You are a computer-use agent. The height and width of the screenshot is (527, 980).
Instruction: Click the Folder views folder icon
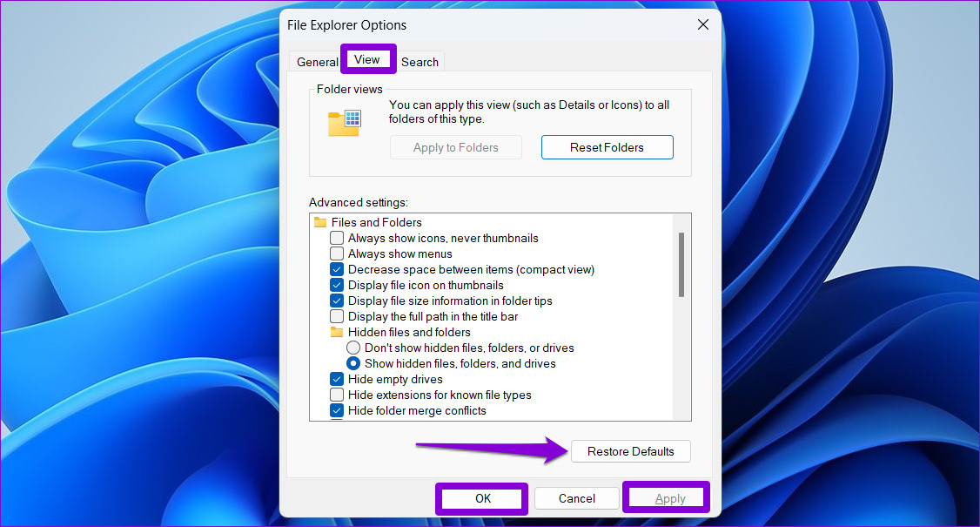[x=345, y=123]
